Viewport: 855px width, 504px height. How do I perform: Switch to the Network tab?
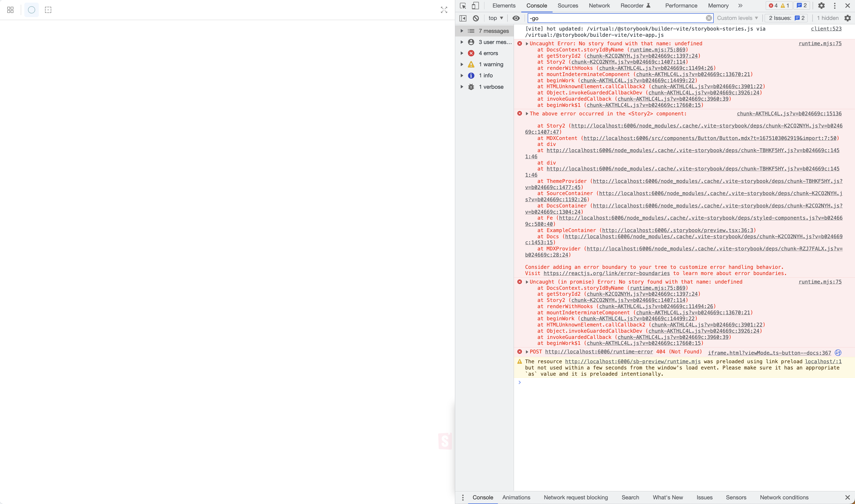click(599, 5)
